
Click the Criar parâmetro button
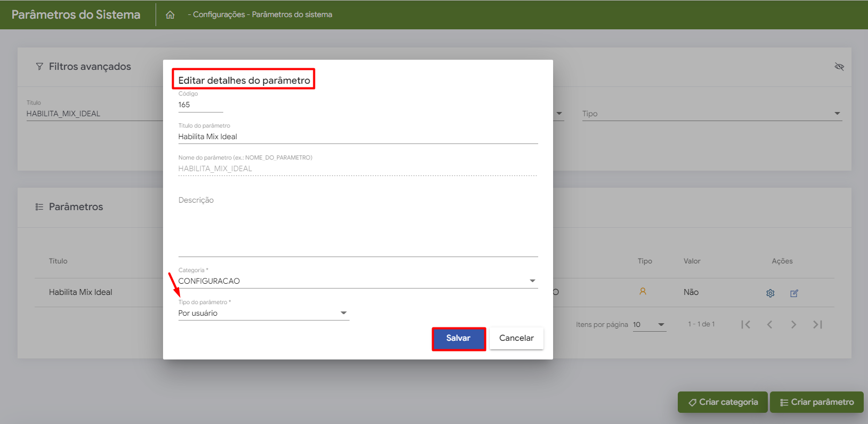(816, 402)
